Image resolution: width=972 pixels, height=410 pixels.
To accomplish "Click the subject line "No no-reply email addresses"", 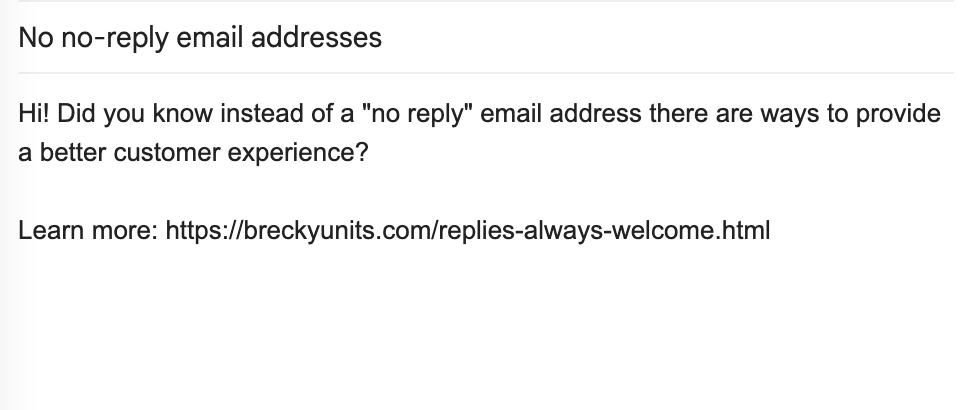I will [x=200, y=38].
